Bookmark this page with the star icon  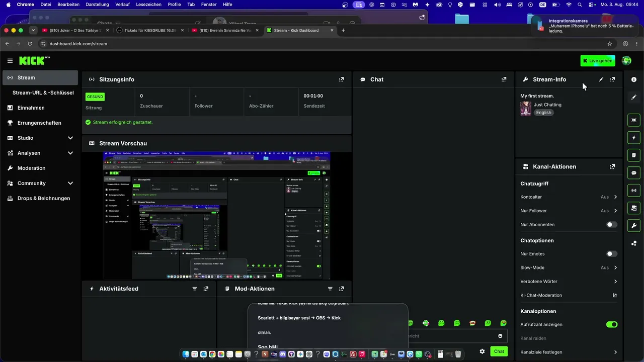pyautogui.click(x=610, y=44)
